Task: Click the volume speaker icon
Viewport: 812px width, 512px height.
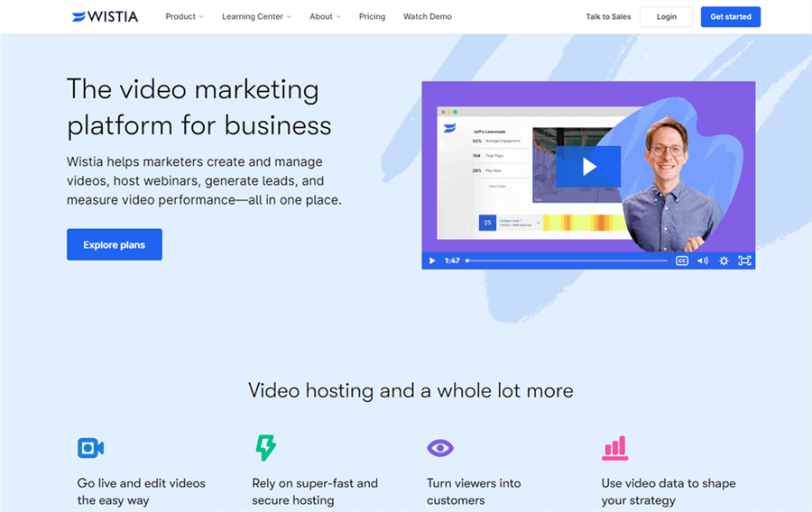Action: 702,261
